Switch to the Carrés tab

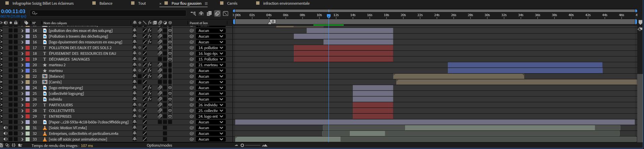[232, 3]
